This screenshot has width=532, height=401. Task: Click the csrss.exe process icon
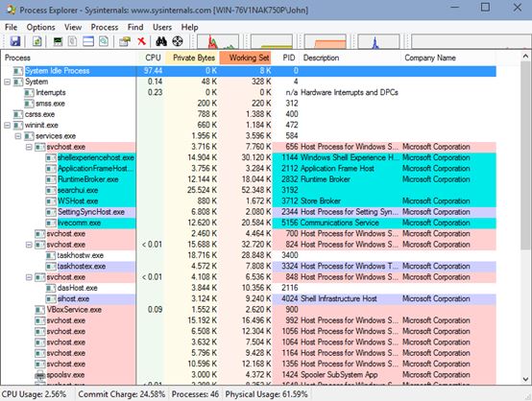point(18,114)
